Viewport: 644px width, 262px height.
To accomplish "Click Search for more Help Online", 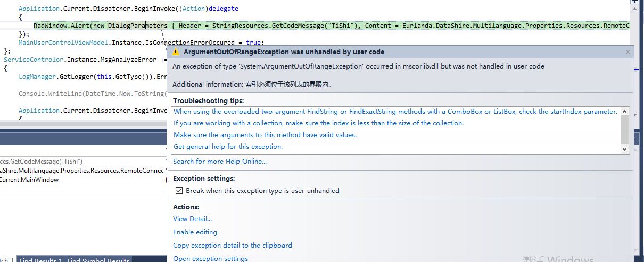I will (219, 162).
